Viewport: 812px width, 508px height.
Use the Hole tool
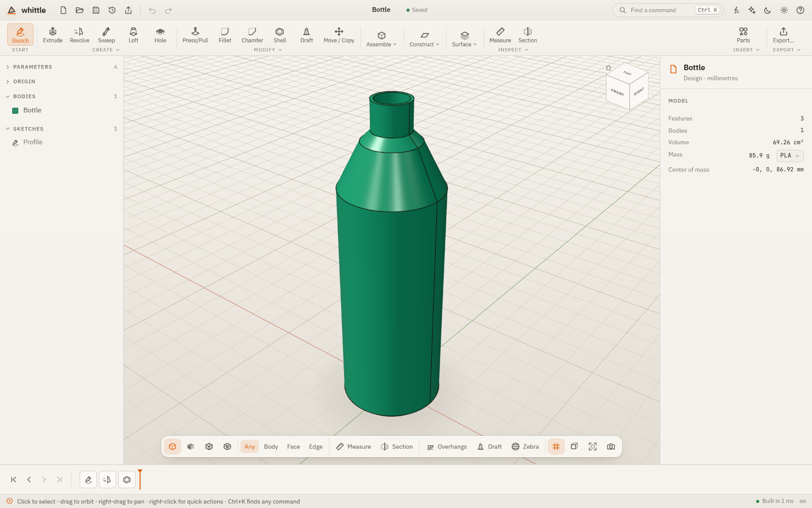(x=160, y=35)
